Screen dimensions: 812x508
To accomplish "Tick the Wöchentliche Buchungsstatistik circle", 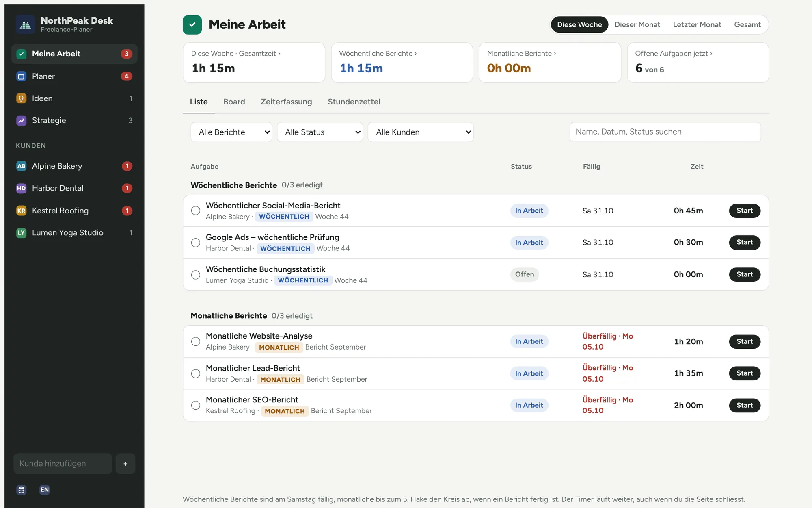I will pyautogui.click(x=196, y=275).
